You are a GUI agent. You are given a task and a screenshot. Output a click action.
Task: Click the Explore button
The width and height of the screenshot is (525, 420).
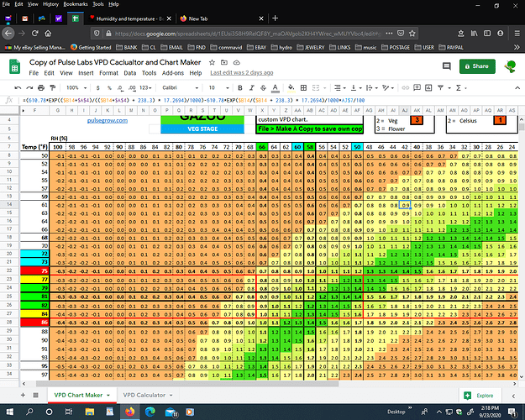click(480, 396)
